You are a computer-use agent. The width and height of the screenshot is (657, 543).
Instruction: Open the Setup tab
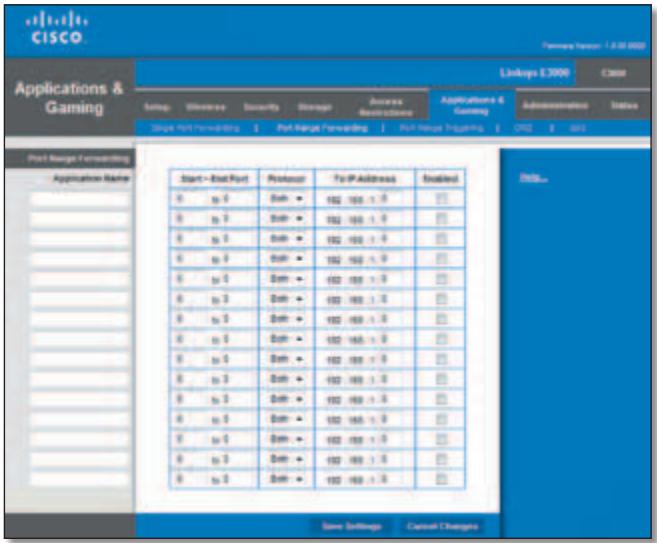tap(156, 107)
